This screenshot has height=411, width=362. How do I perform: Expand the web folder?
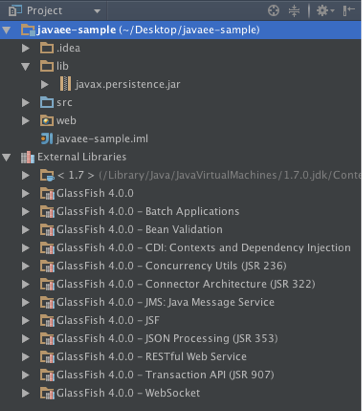pyautogui.click(x=26, y=120)
